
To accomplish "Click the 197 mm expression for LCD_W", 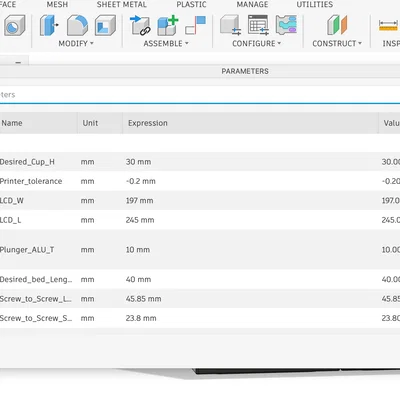I will 139,201.
